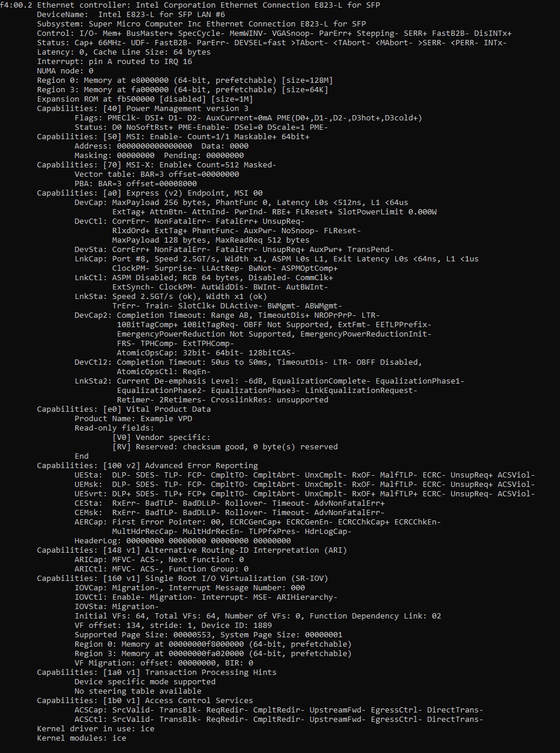
Task: Click the PBA: BAR=3 offset=00008000 line
Action: tap(135, 183)
